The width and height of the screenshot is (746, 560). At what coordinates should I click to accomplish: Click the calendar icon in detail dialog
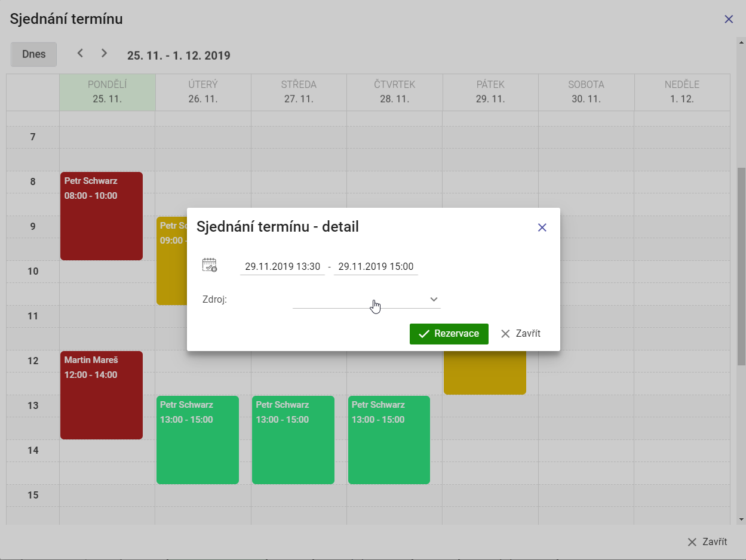coord(210,266)
